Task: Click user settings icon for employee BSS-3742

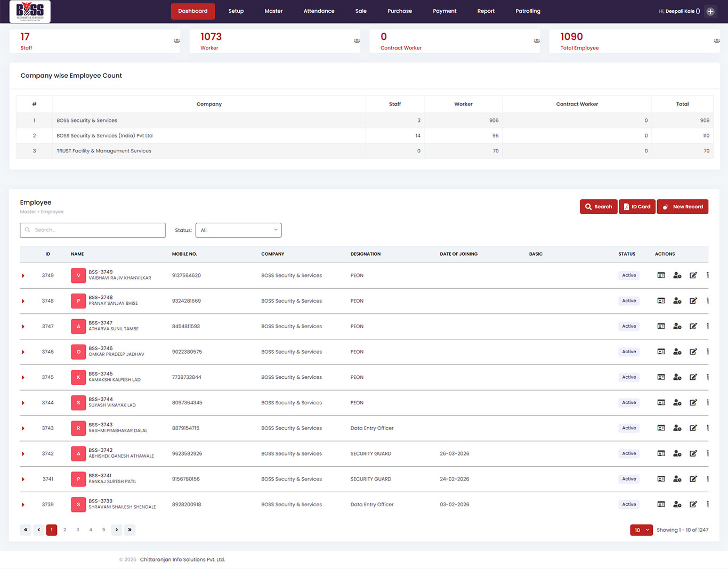Action: click(677, 454)
